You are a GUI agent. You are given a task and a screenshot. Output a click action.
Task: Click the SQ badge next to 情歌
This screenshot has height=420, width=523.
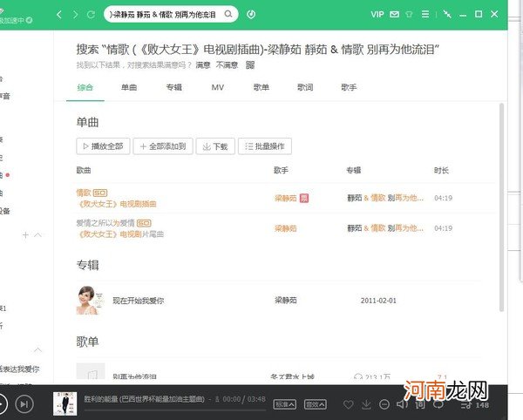[x=100, y=193]
